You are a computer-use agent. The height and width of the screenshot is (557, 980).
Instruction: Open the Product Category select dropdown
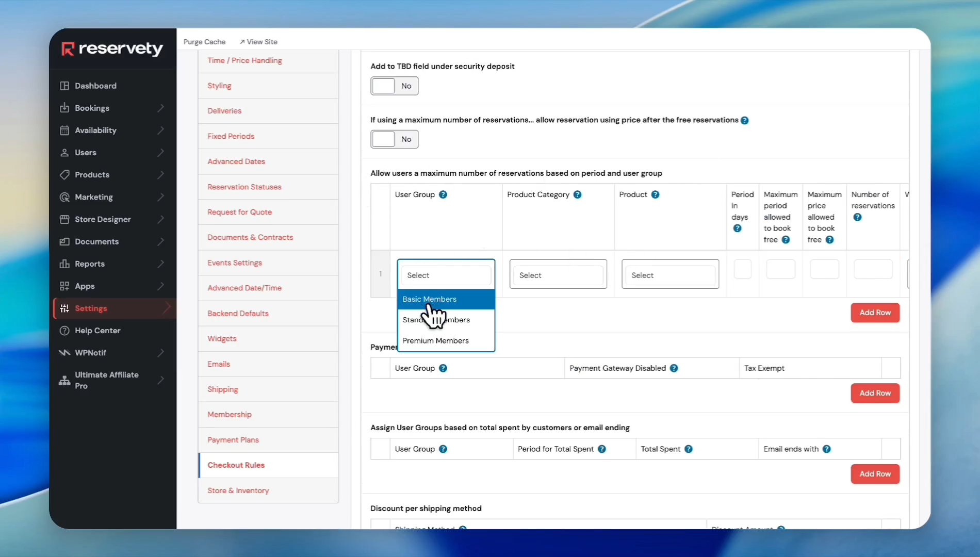point(558,275)
